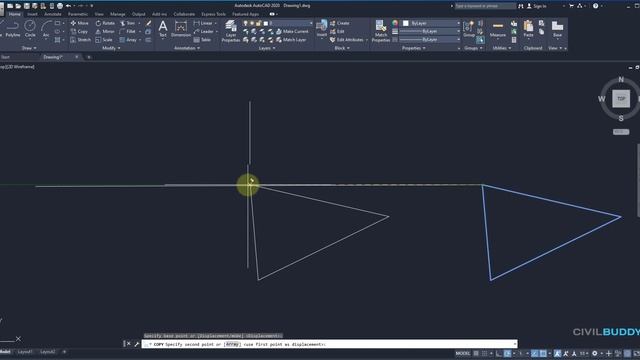
Task: Expand the Properties panel dropdown
Action: [x=413, y=48]
